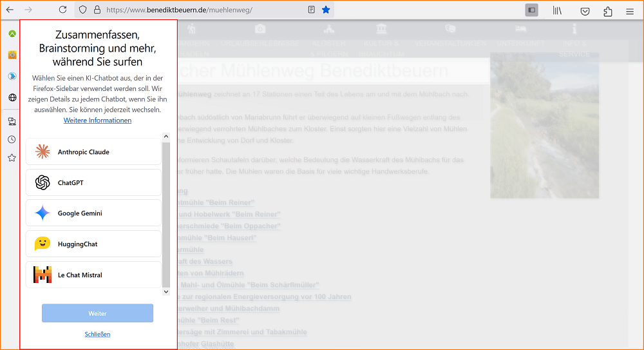Image resolution: width=644 pixels, height=350 pixels.
Task: Choose HuggingChat as chatbot
Action: point(93,244)
